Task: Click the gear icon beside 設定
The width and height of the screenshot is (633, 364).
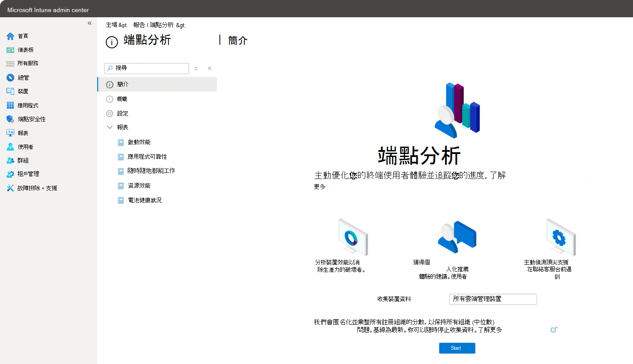Action: click(110, 113)
